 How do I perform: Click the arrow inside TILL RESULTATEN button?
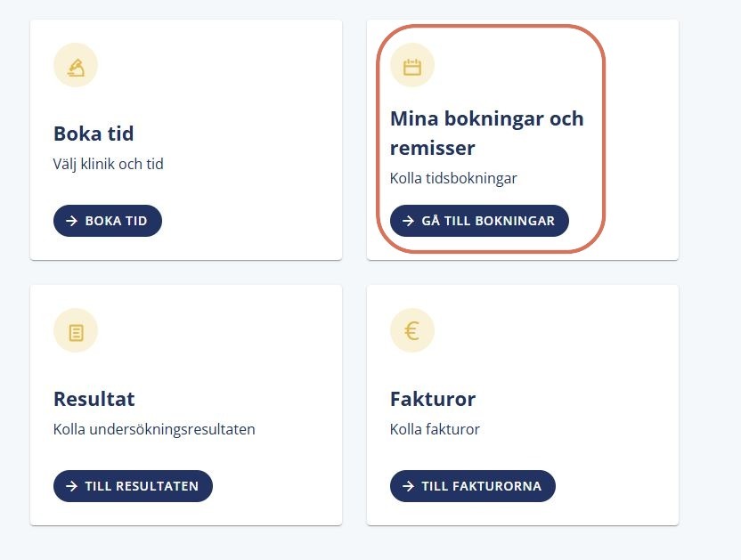[71, 486]
